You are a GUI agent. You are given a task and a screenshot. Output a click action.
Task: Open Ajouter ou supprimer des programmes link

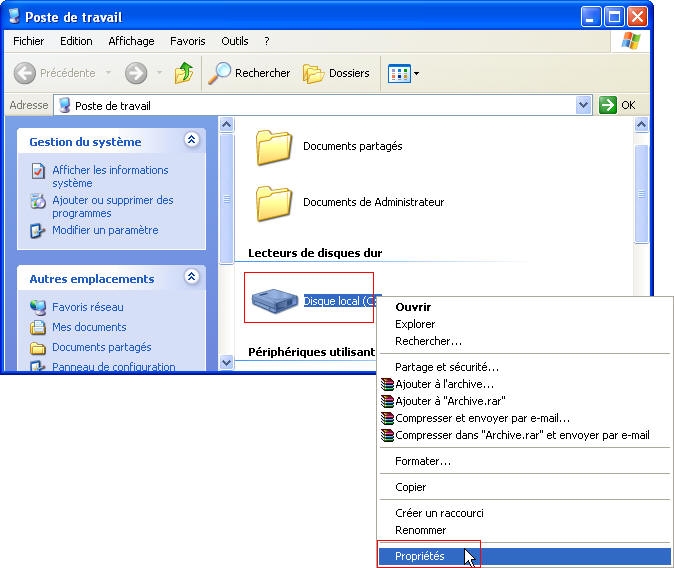click(x=113, y=206)
